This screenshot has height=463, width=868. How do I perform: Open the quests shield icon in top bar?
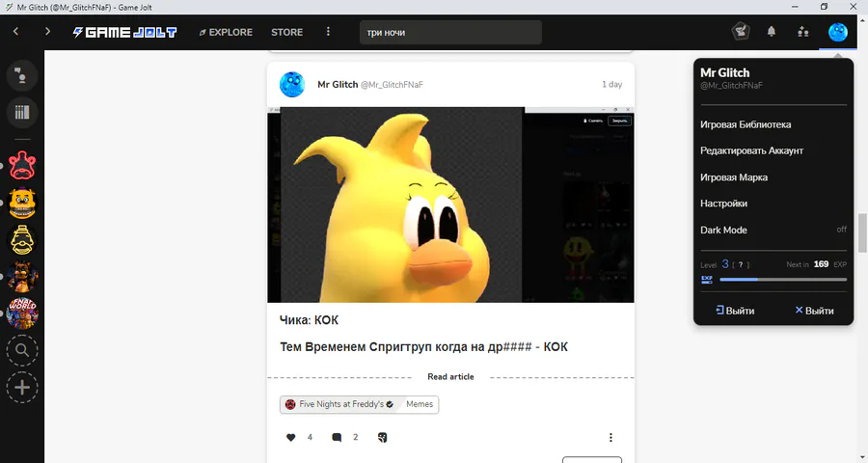[740, 32]
